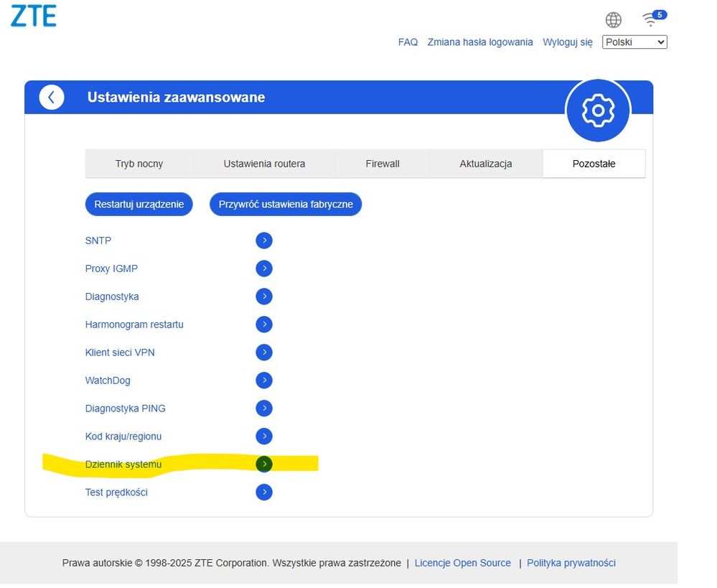Open the highlighted Dziennik systemu entry
Image resolution: width=717 pixels, height=588 pixels.
(x=264, y=464)
